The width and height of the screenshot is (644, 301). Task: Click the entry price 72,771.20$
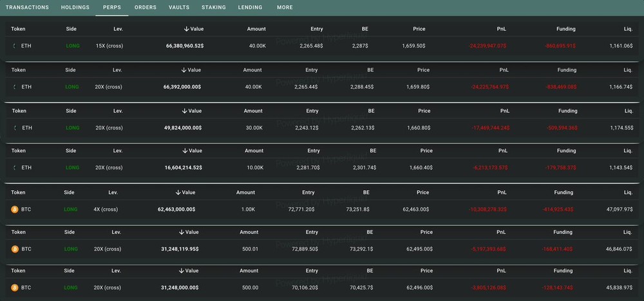click(x=302, y=209)
